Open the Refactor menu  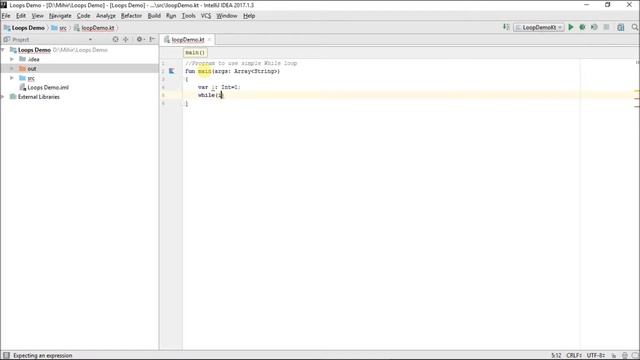coord(131,16)
